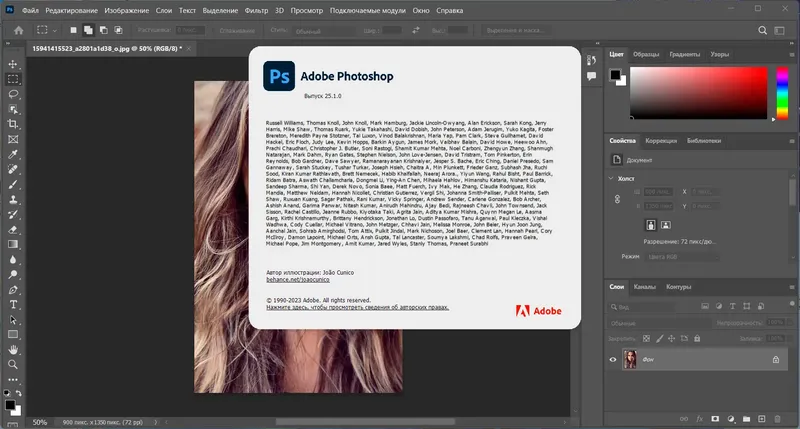Viewport: 800px width, 429px height.
Task: Select the Lasso tool
Action: tap(13, 94)
